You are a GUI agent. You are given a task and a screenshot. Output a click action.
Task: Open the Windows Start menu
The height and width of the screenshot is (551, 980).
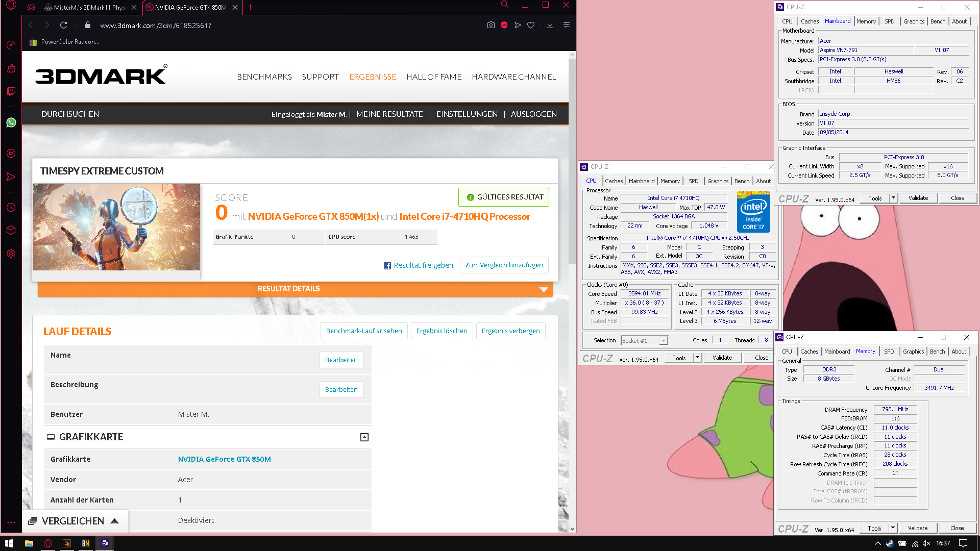click(x=9, y=543)
